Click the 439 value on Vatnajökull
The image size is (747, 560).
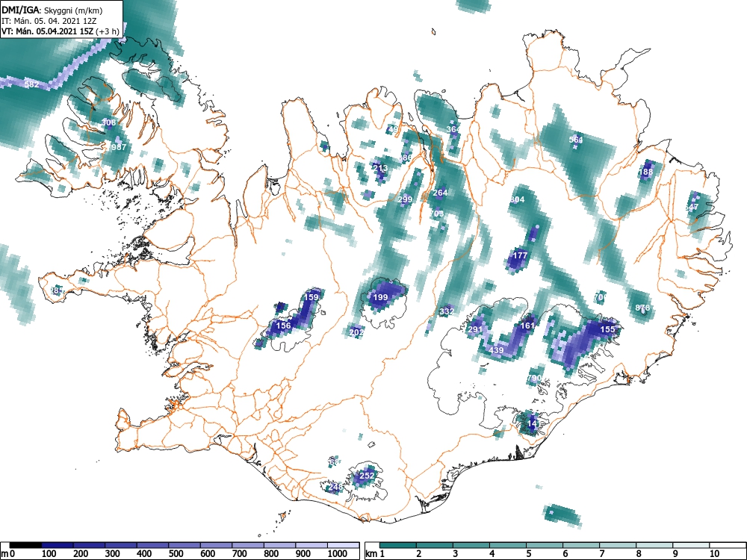click(497, 350)
